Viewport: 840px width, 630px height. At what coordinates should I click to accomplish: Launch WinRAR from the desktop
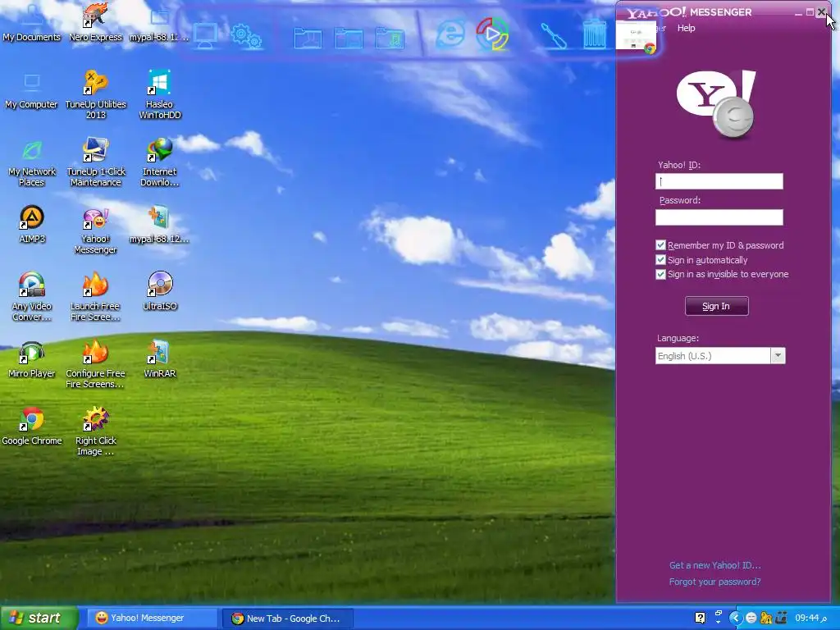point(160,360)
